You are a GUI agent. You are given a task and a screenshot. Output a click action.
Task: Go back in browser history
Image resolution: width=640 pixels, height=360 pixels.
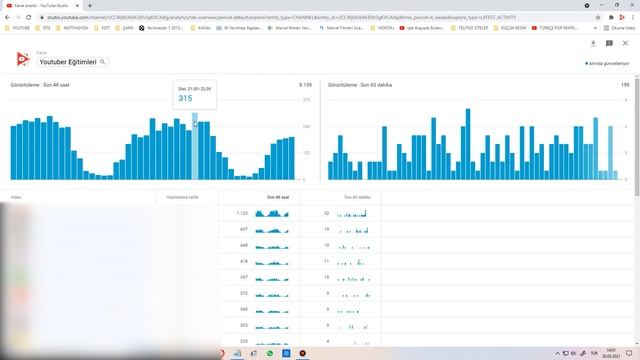click(x=7, y=17)
